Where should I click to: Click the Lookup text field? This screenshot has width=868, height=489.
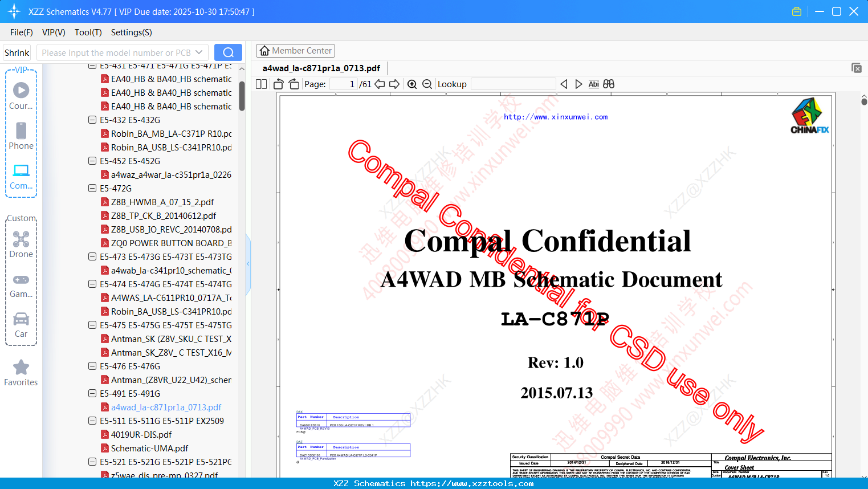[x=513, y=84]
